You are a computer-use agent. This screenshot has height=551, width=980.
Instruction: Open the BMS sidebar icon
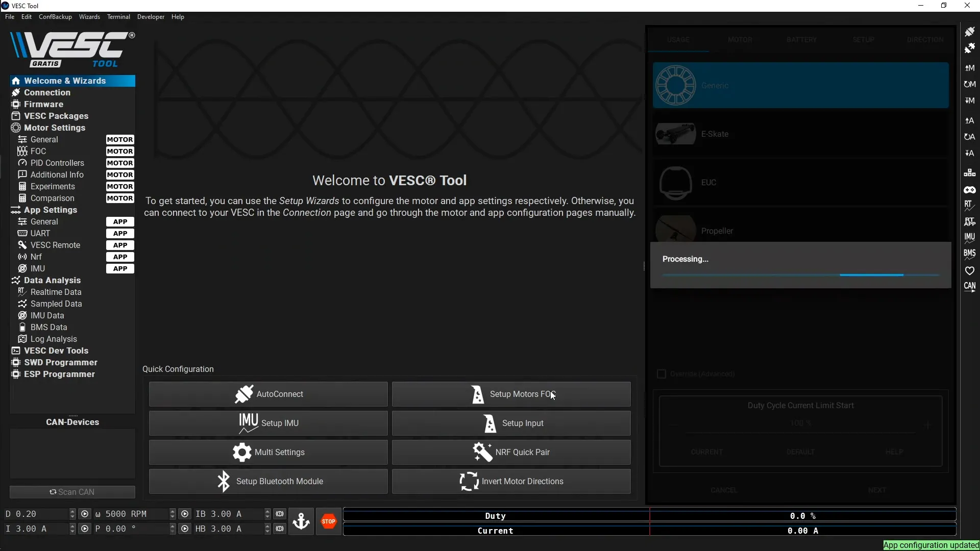[x=970, y=254]
